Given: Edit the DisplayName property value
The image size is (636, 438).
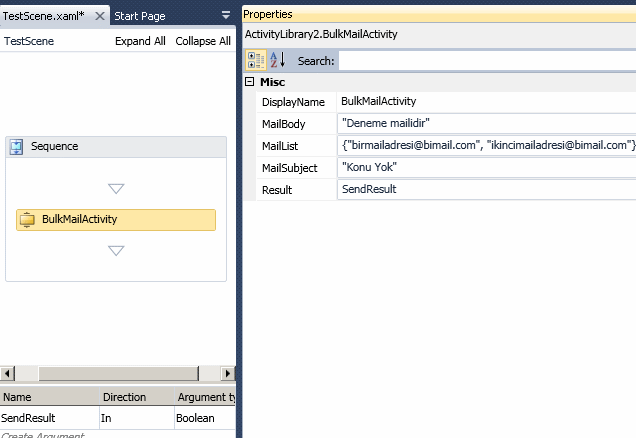Looking at the screenshot, I should (486, 102).
